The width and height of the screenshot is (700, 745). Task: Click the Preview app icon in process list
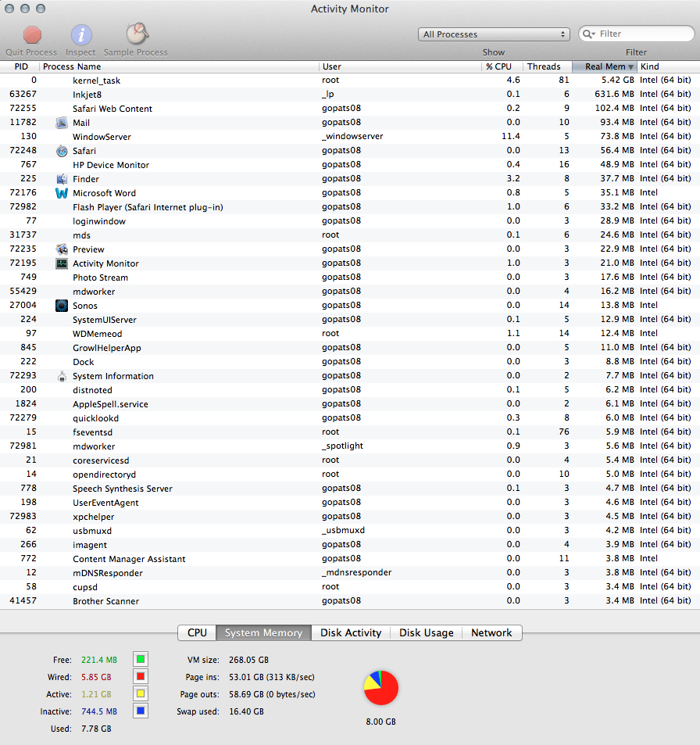[62, 249]
